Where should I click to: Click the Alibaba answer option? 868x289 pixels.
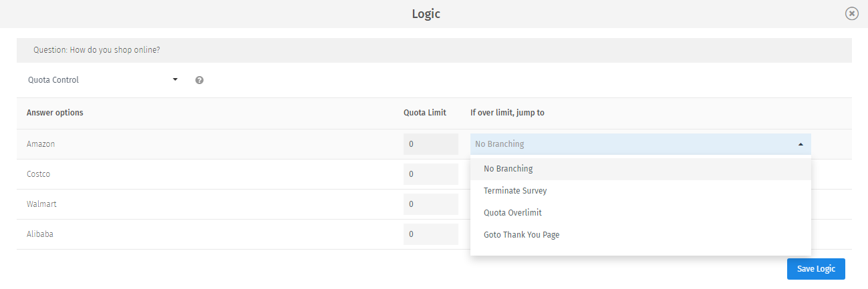pos(39,234)
